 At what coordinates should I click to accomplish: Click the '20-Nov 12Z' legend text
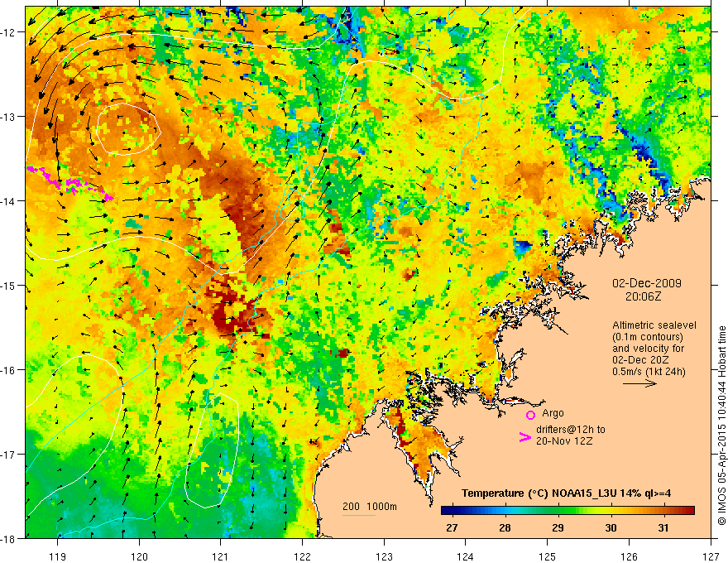click(564, 441)
